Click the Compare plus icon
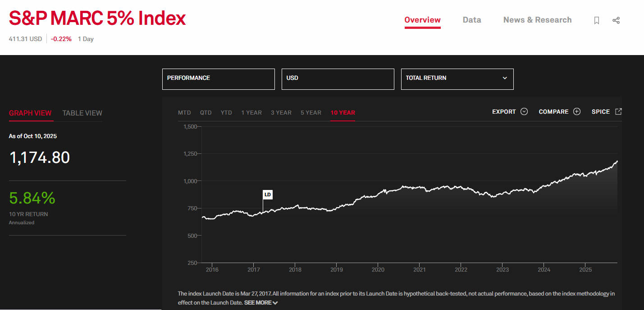This screenshot has height=310, width=644. pyautogui.click(x=577, y=111)
